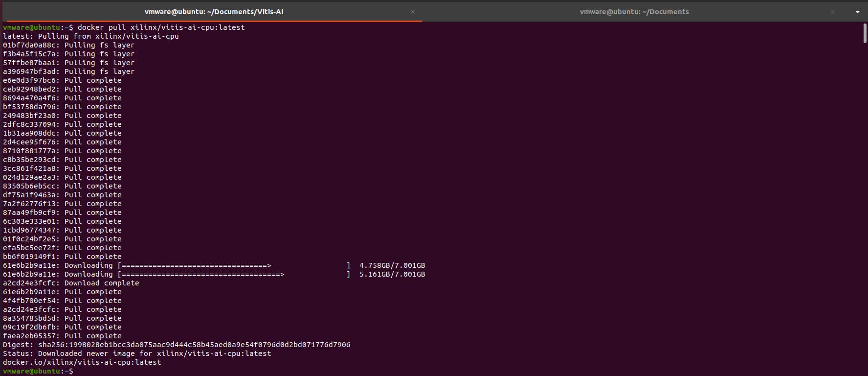Click the 09c19f2db6fb Pull complete line

62,327
